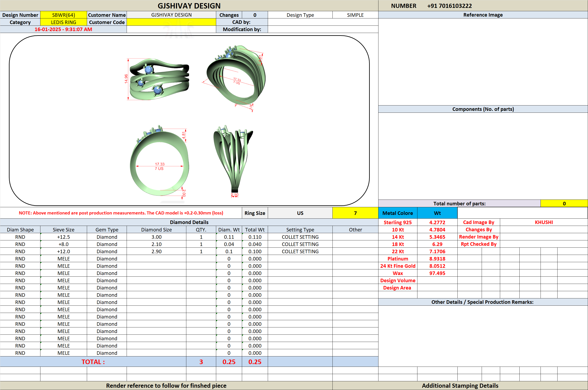This screenshot has height=390, width=588.
Task: Click the Render reference to follow footer text
Action: click(x=166, y=385)
